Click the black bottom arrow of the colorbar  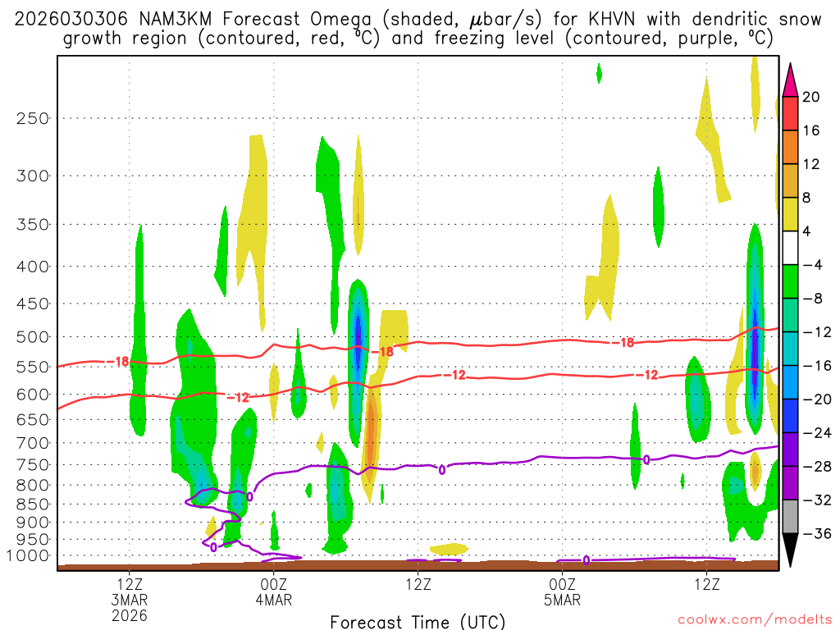point(790,550)
